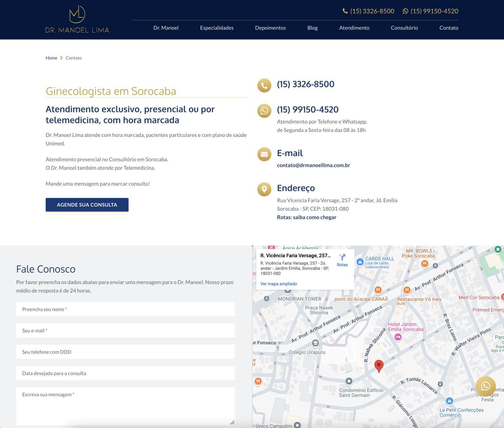Click the Restaurante Vó Ines map marker
This screenshot has width=504, height=428.
[x=407, y=290]
